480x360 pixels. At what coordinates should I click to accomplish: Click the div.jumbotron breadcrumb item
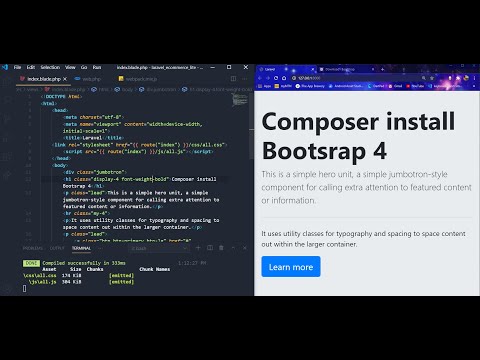pos(158,89)
